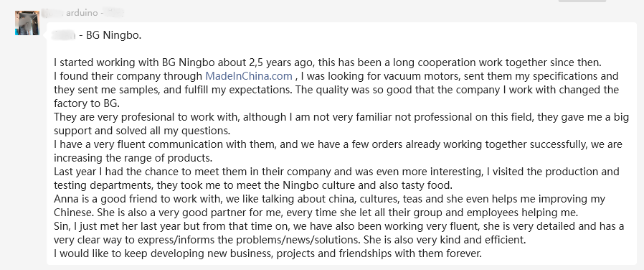This screenshot has height=270, width=644.
Task: Click the line starting 'I started working with'
Action: [x=327, y=63]
